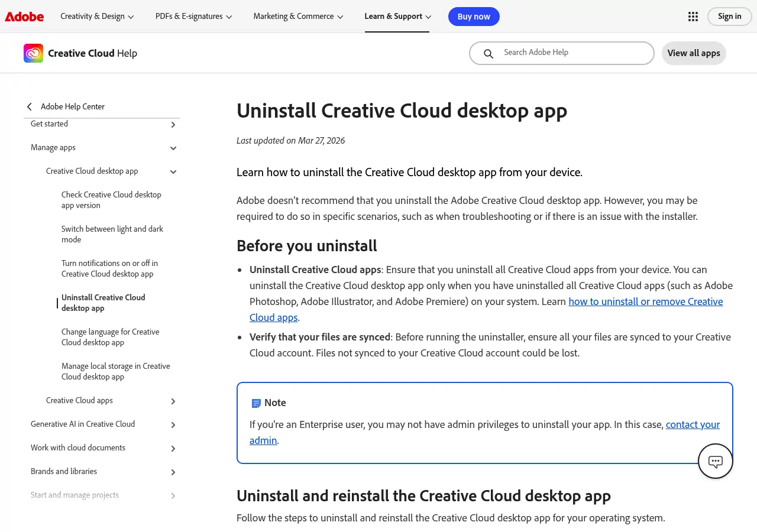Click the Before you uninstall heading

(307, 246)
